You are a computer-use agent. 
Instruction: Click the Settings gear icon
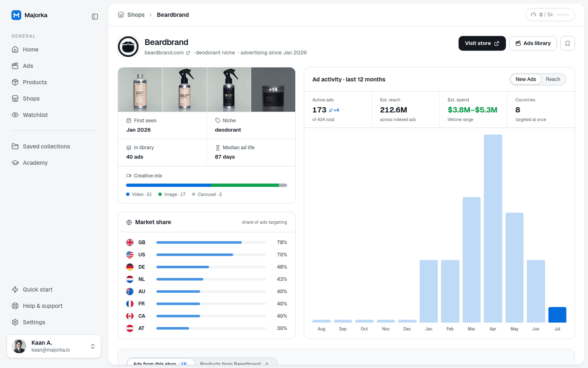(x=15, y=322)
